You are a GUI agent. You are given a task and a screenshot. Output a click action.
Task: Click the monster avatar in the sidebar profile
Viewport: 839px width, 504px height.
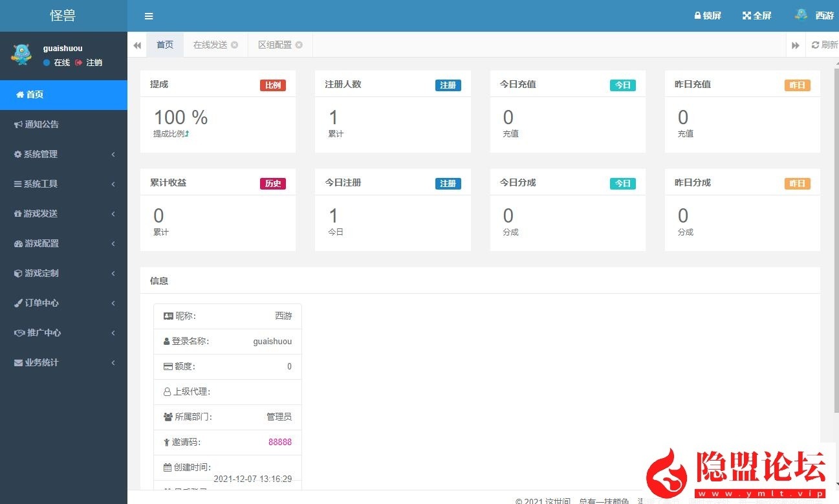(x=21, y=55)
